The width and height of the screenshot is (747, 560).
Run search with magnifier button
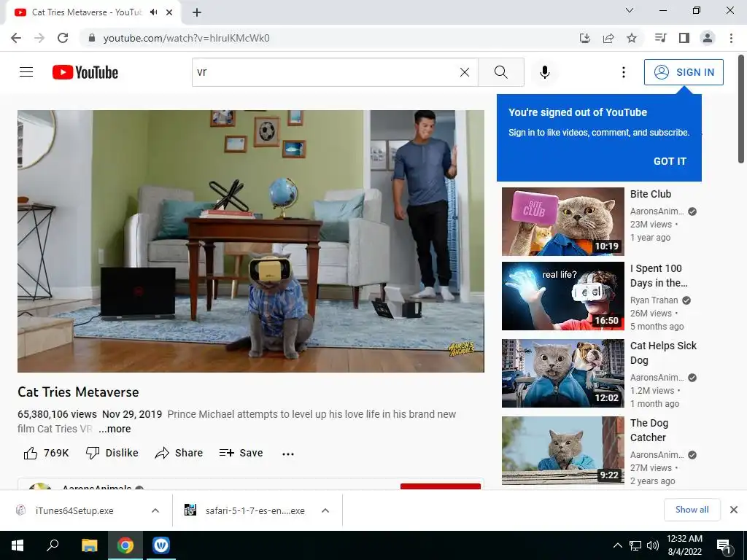click(500, 72)
